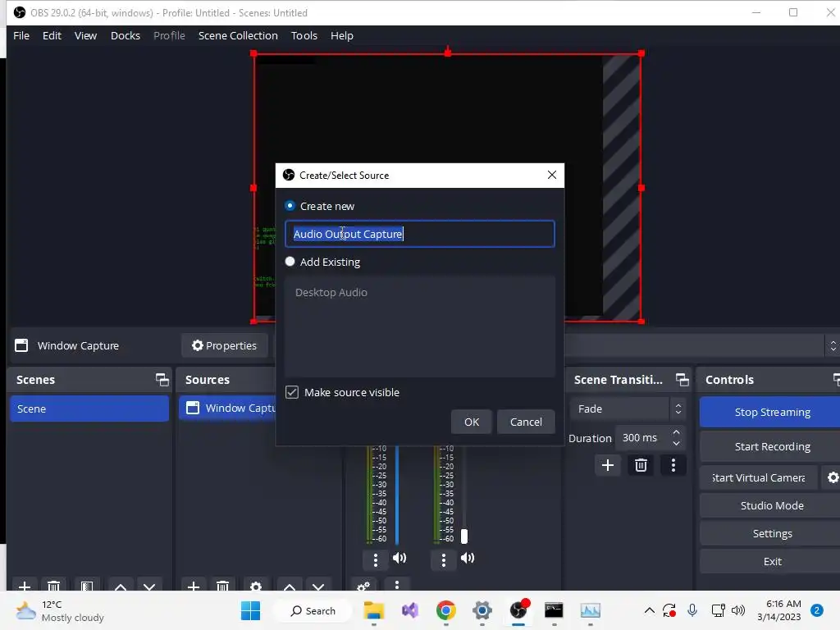Screen dimensions: 840x630
Task: Remove the scene transition with trash icon
Action: [x=641, y=465]
